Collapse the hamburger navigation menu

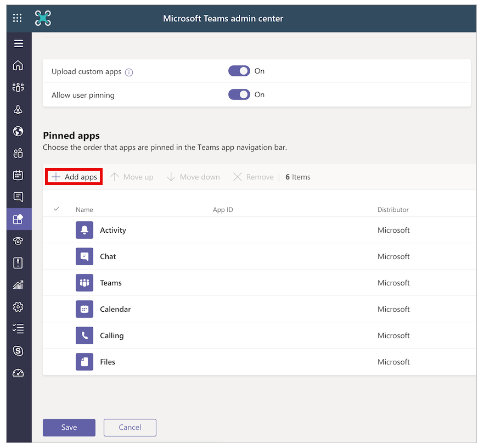(19, 43)
